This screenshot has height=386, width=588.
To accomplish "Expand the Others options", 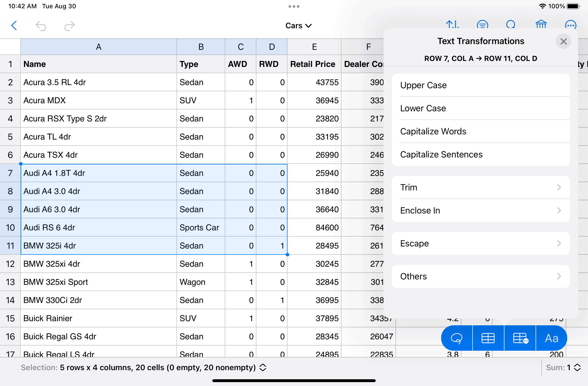I will (481, 276).
